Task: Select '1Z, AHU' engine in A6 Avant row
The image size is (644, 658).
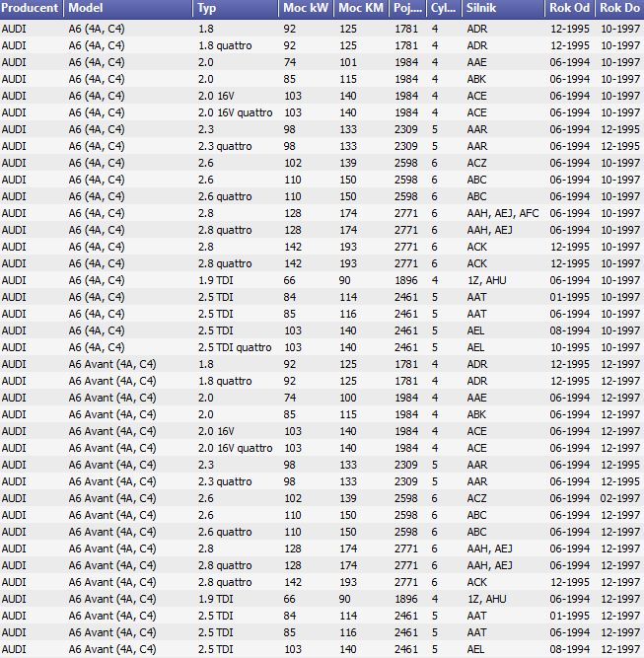Action: pyautogui.click(x=486, y=599)
